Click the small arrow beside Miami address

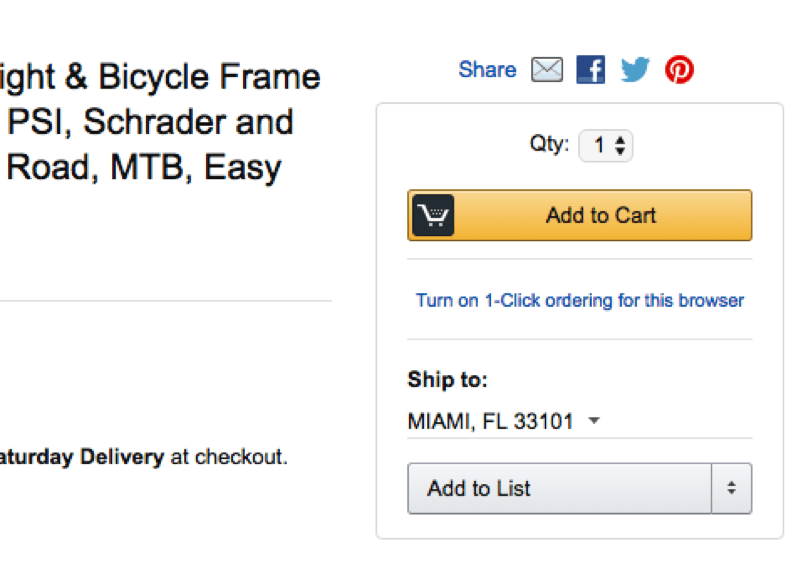click(594, 421)
